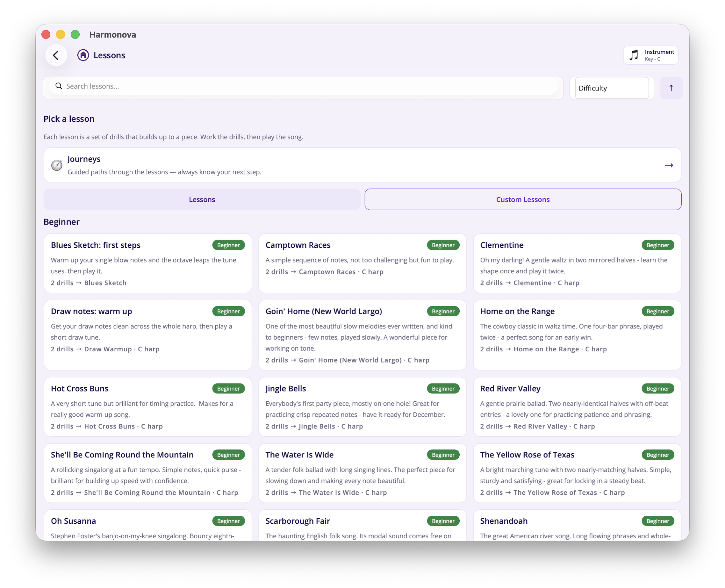
Task: Click the Beginner section heading
Action: (x=61, y=222)
